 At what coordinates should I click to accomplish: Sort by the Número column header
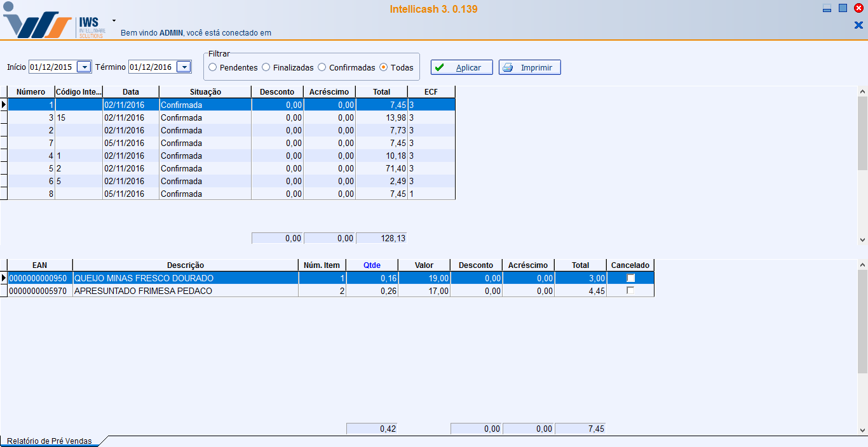point(31,92)
